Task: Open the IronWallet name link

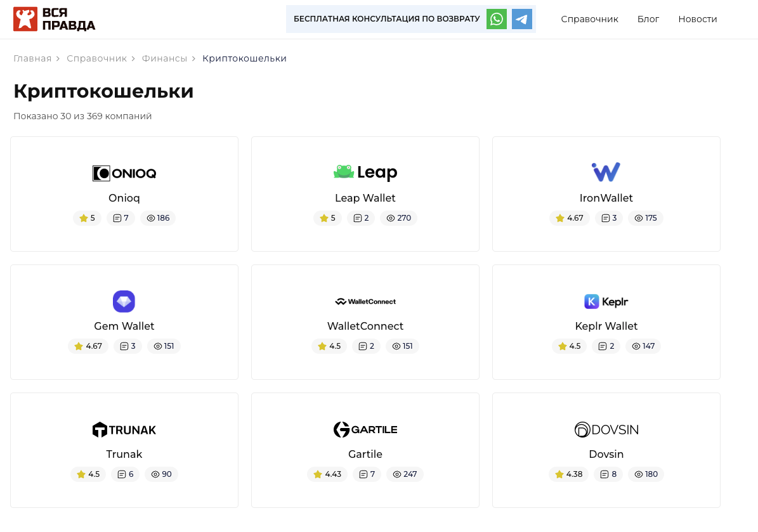Action: coord(606,198)
